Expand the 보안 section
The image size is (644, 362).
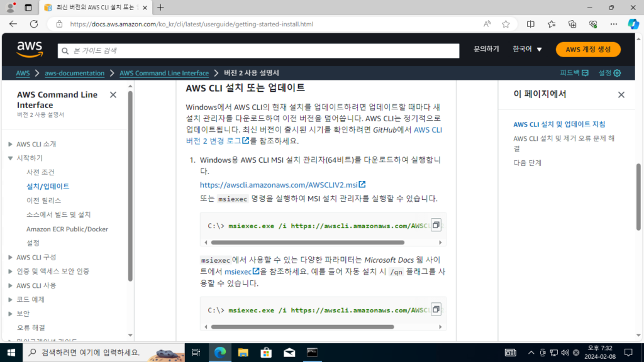10,314
